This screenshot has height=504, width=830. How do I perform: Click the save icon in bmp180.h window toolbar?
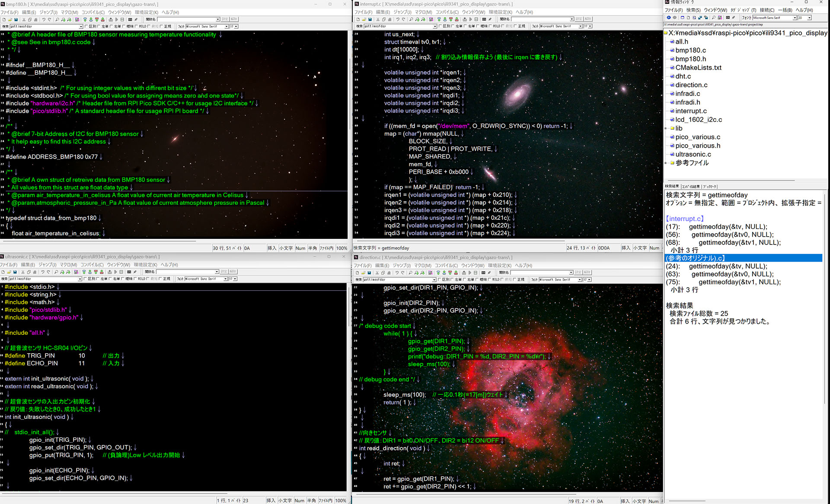(x=16, y=19)
